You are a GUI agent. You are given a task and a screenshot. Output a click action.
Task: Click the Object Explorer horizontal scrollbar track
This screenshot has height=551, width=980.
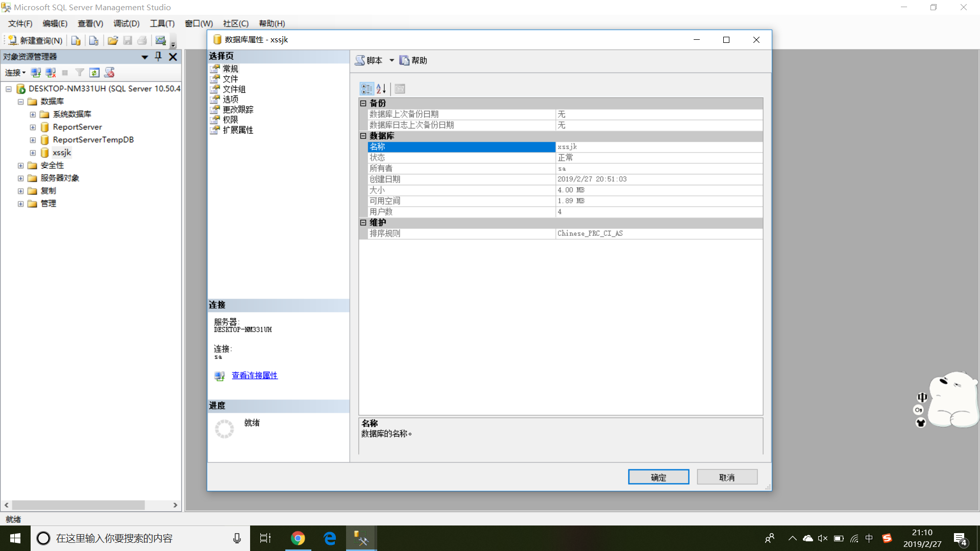click(159, 505)
